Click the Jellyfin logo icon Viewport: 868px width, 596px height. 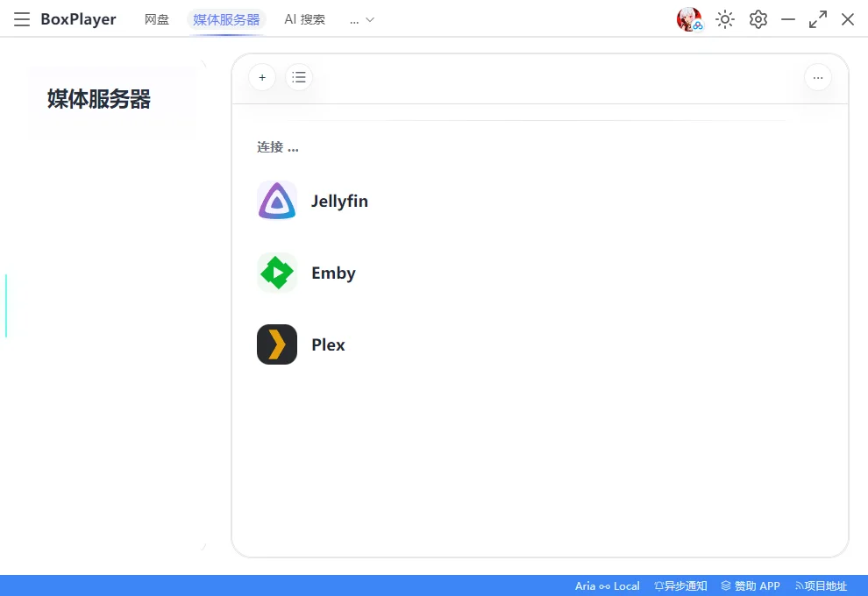(277, 201)
